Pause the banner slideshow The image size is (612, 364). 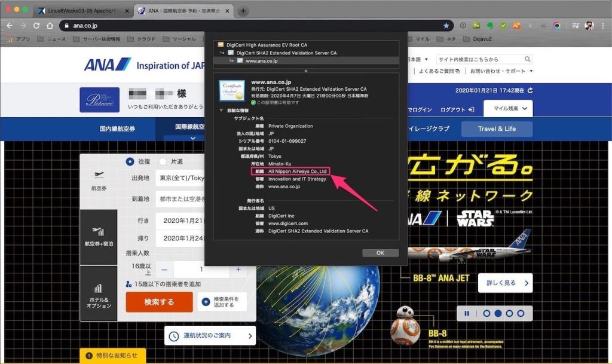point(466,313)
